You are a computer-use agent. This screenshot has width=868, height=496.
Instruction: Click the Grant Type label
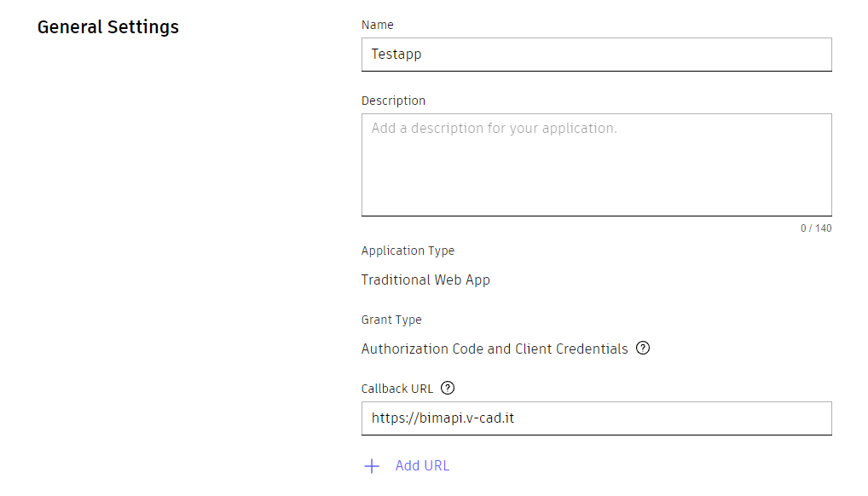(391, 320)
